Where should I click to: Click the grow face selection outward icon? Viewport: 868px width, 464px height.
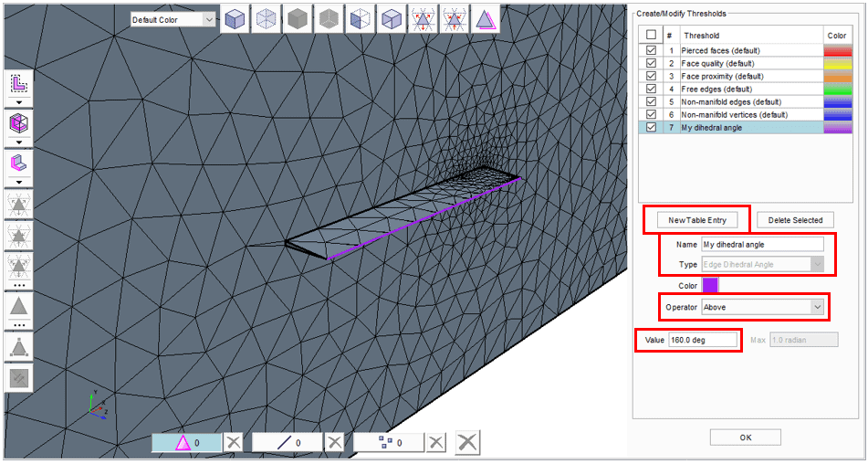tap(423, 20)
